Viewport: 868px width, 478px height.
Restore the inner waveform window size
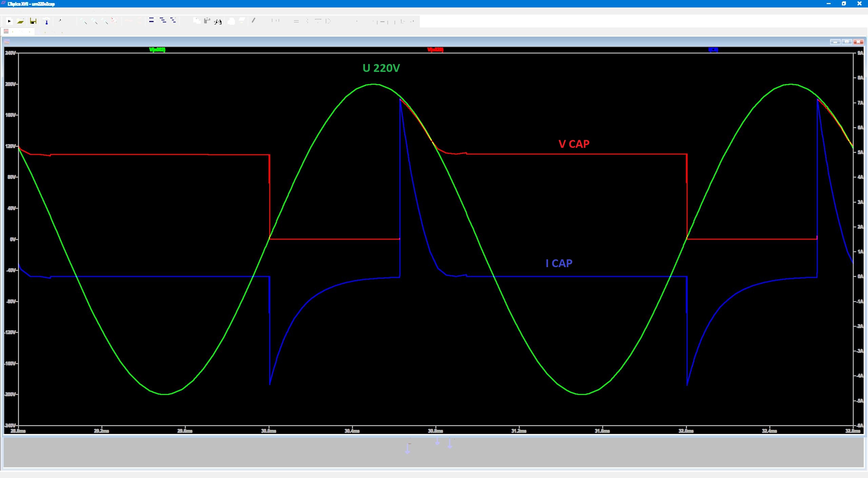847,42
